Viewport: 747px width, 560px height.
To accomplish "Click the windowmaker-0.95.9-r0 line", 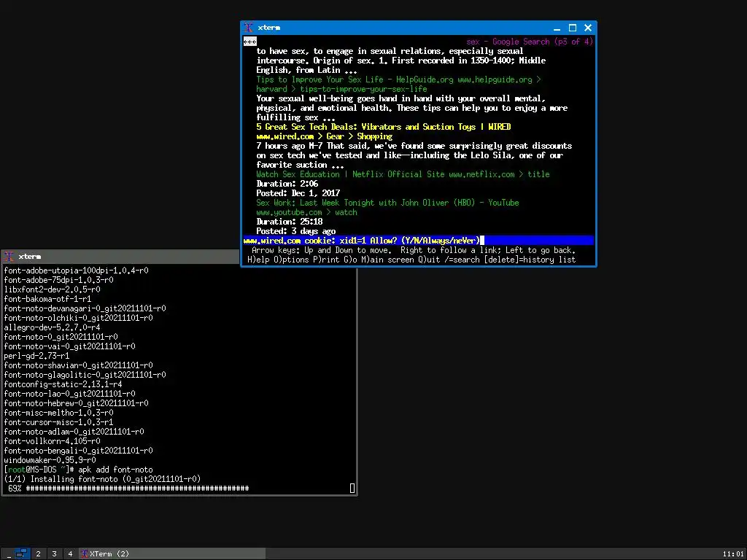I will [x=50, y=460].
